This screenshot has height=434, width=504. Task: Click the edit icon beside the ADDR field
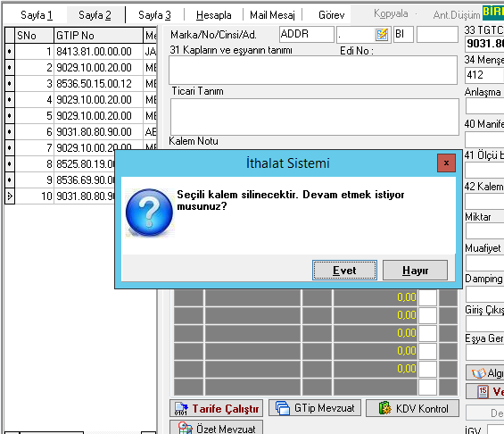382,35
